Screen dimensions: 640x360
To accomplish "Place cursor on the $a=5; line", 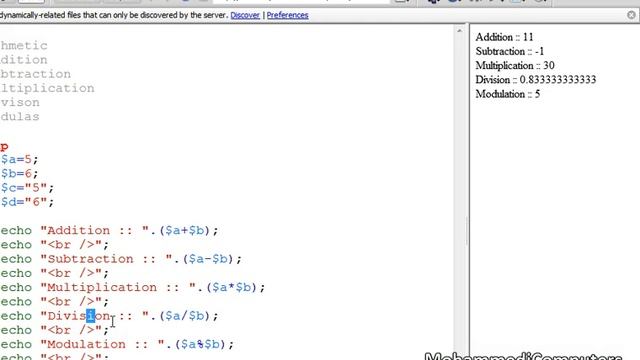I will pos(19,159).
